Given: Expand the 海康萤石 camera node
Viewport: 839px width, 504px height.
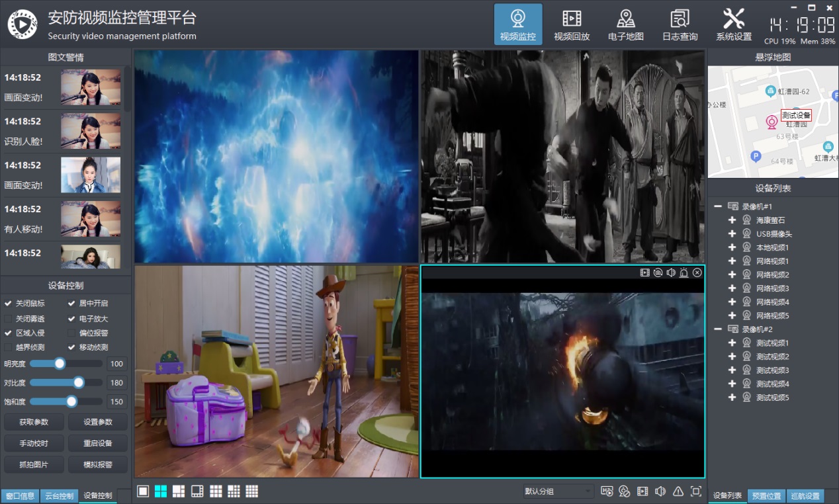Looking at the screenshot, I should pyautogui.click(x=732, y=220).
